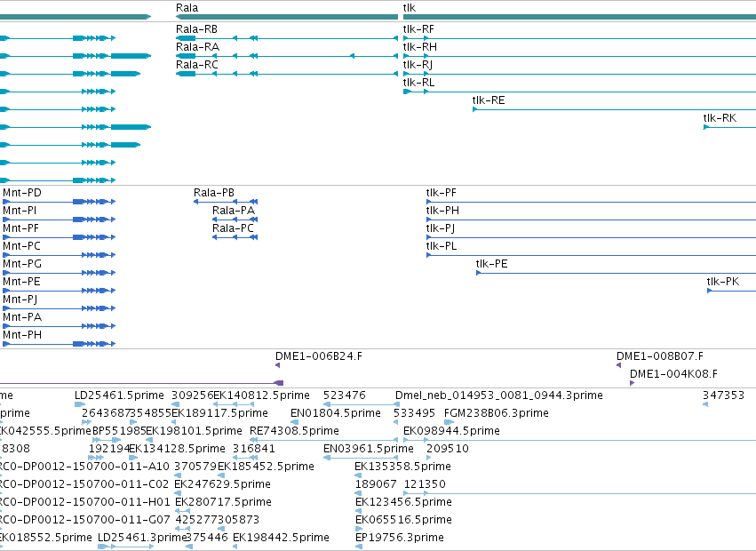Click the Mnt-PG protein label
This screenshot has width=756, height=551.
[22, 265]
